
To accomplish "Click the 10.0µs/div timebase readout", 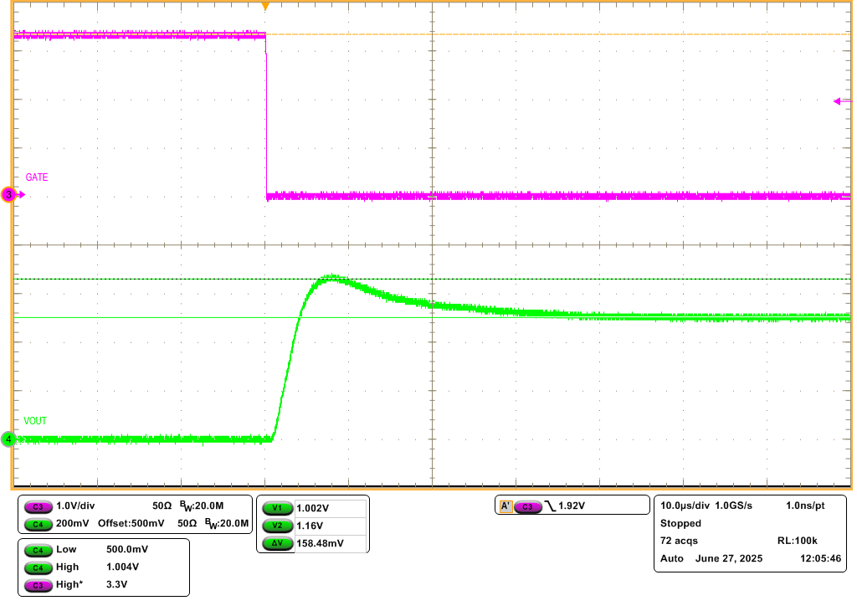I will [684, 506].
